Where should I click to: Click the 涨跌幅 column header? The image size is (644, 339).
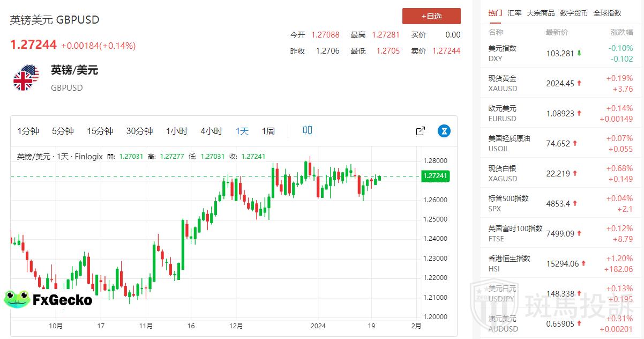pos(621,33)
